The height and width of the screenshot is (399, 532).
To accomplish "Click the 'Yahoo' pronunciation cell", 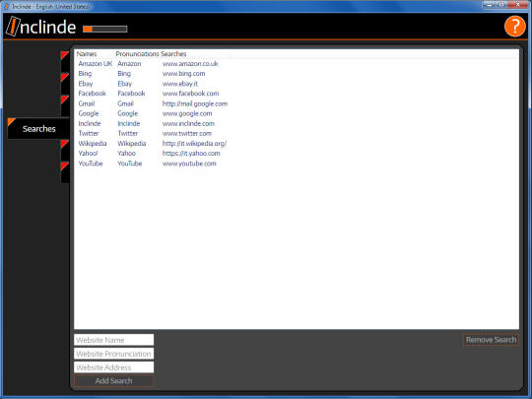I will click(126, 154).
